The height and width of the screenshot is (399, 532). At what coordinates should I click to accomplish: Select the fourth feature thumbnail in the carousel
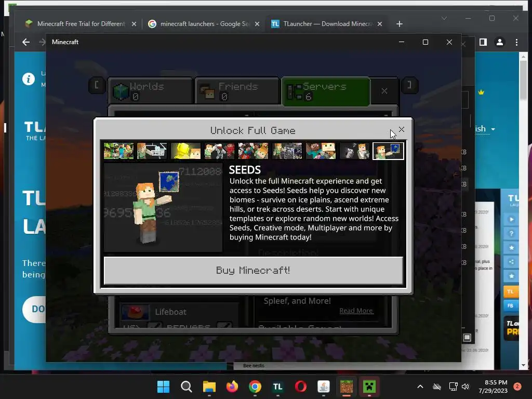[x=220, y=151]
